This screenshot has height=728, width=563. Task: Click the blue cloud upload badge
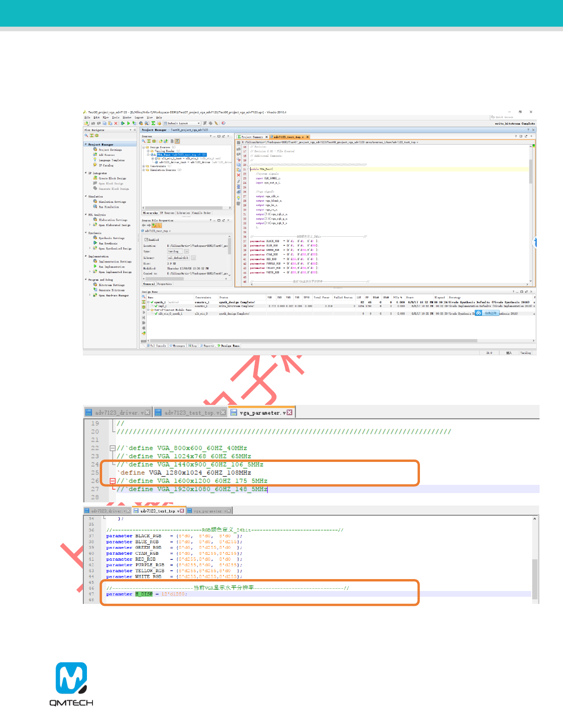pos(486,313)
